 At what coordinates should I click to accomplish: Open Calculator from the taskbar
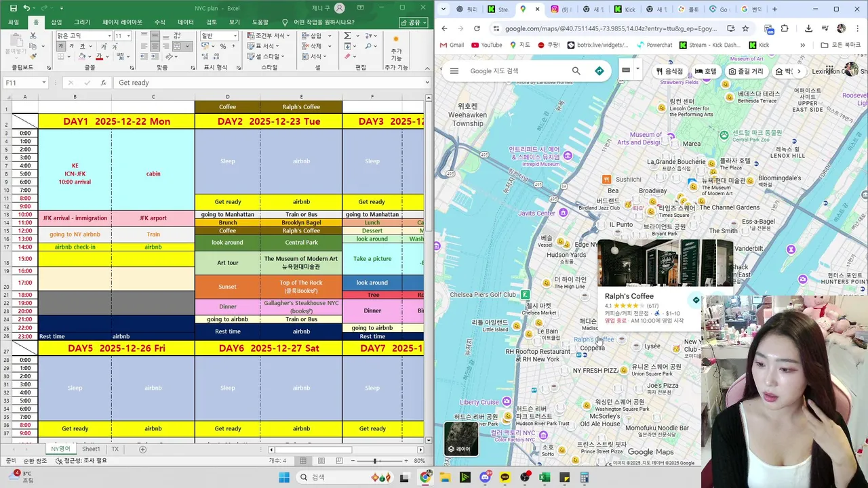coord(585,477)
